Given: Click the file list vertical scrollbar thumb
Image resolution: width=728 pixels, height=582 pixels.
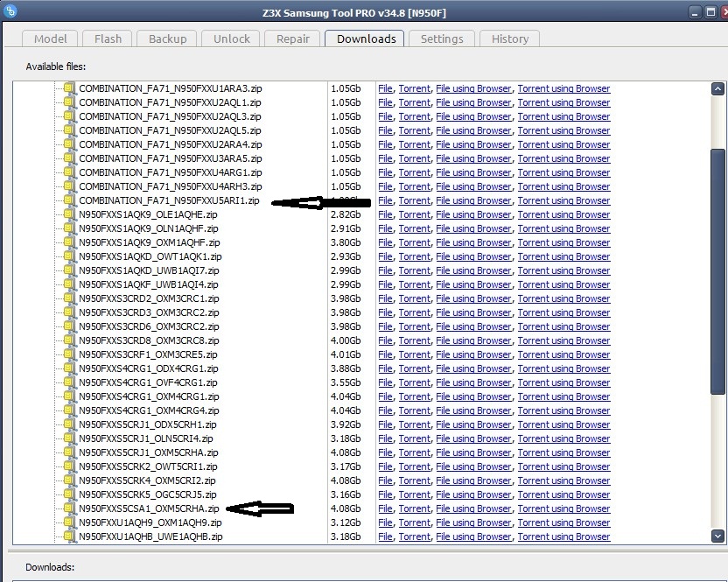Looking at the screenshot, I should [x=717, y=271].
